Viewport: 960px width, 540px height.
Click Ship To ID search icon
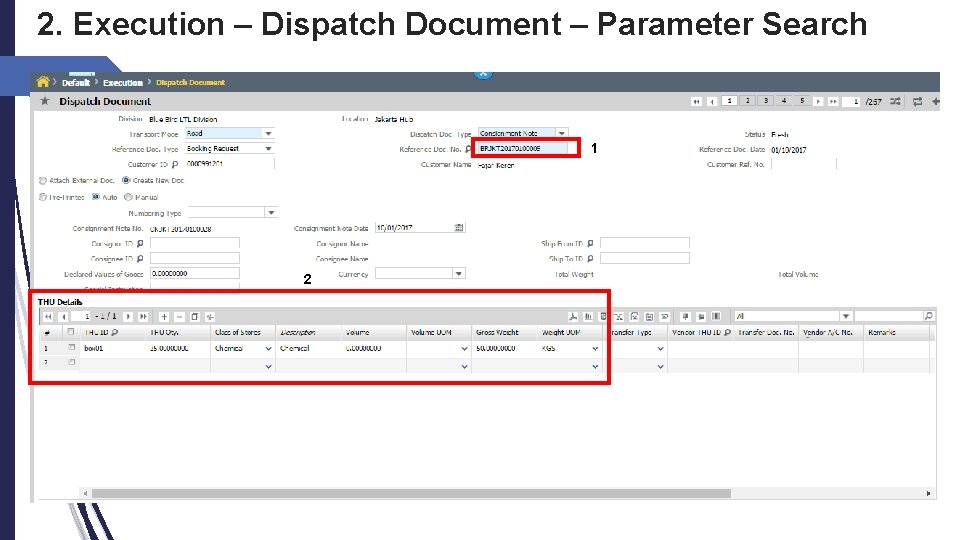590,259
